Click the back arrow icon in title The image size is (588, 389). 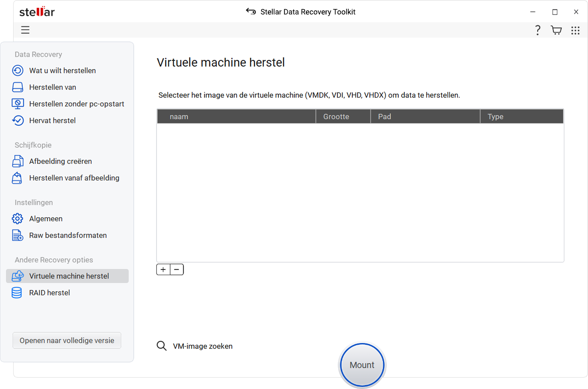click(251, 11)
